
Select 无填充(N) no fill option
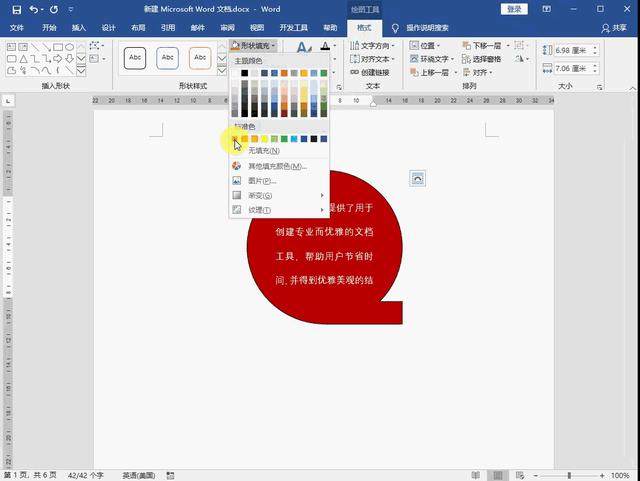pos(279,151)
